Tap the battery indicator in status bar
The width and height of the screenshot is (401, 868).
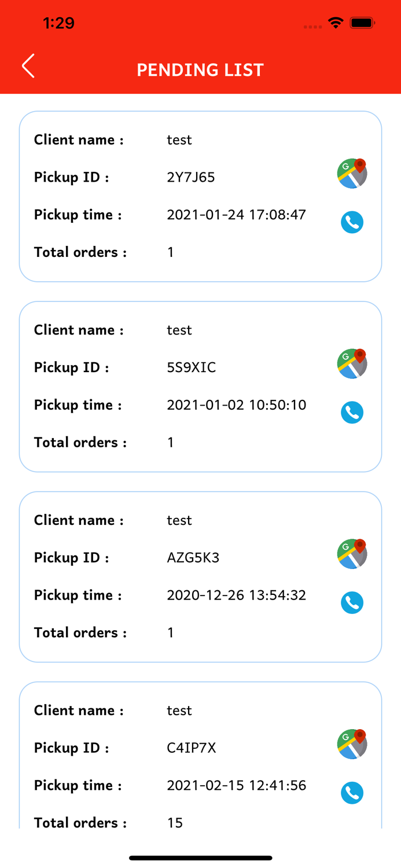pyautogui.click(x=363, y=23)
